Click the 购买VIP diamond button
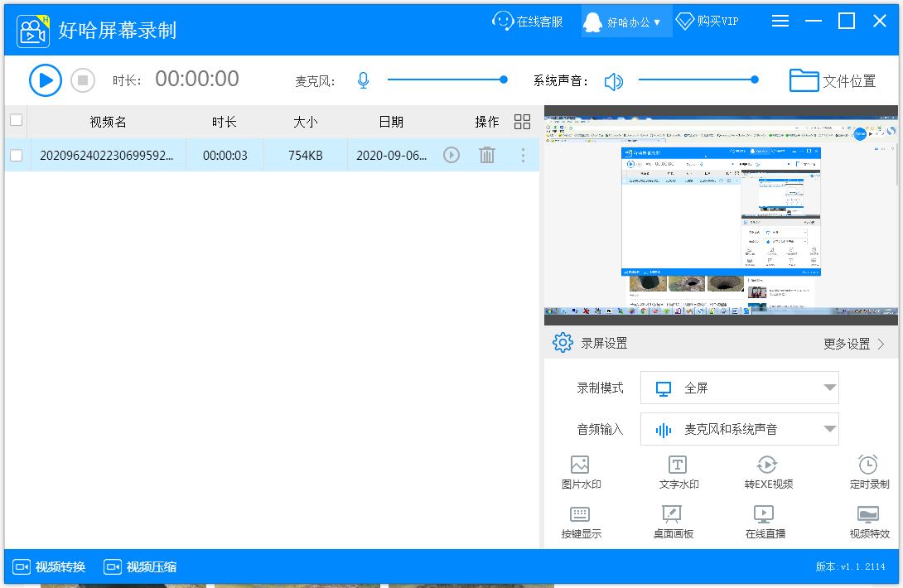The width and height of the screenshot is (903, 588). 707,22
